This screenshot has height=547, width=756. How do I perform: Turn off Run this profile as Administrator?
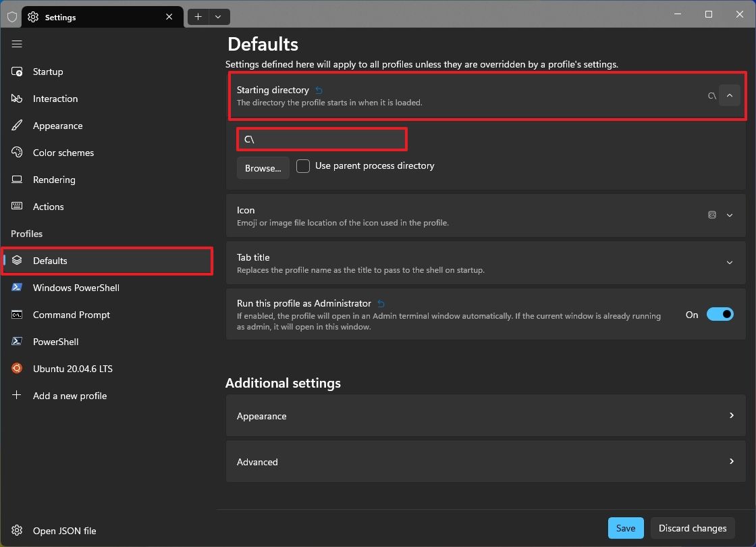pyautogui.click(x=720, y=314)
